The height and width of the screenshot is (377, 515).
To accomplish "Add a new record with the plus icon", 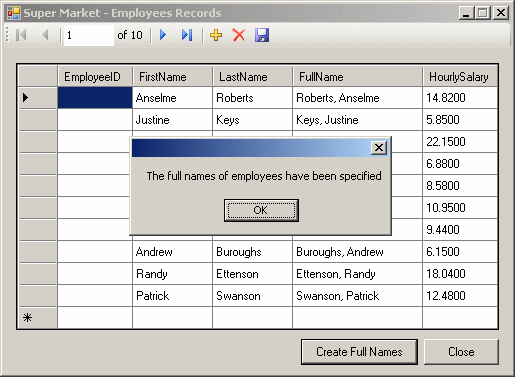I will pos(216,35).
